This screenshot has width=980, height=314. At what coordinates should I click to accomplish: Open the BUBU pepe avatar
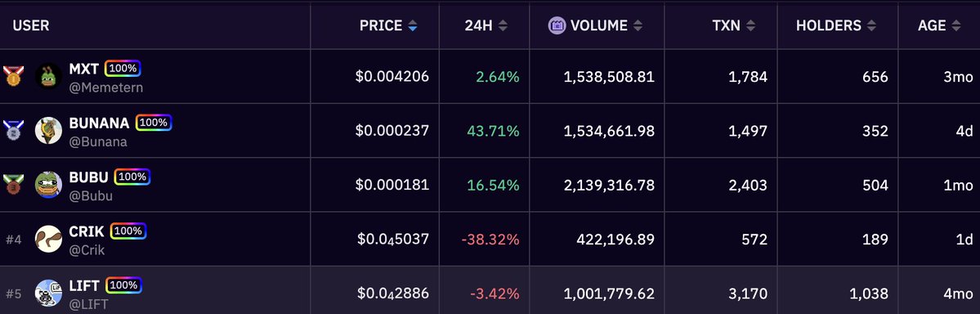coord(48,185)
